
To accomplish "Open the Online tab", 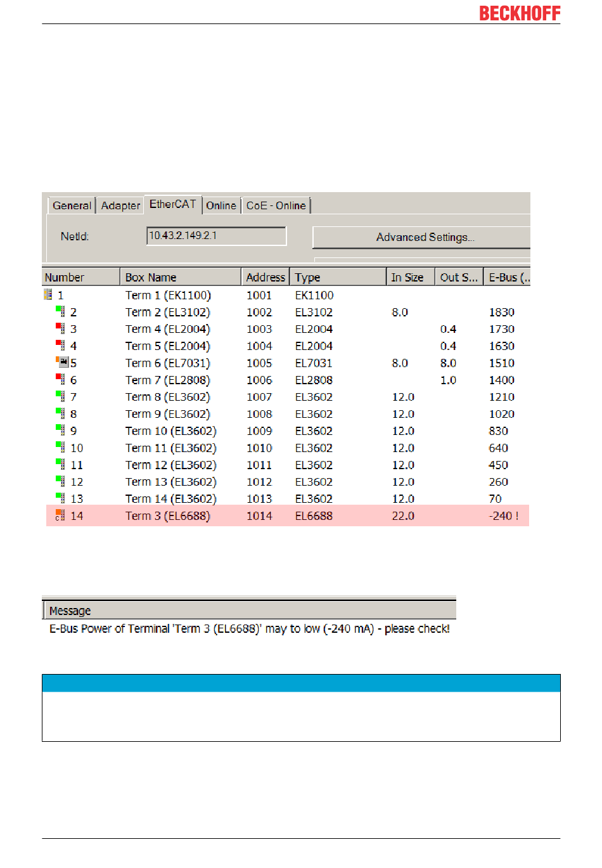I will pyautogui.click(x=221, y=205).
